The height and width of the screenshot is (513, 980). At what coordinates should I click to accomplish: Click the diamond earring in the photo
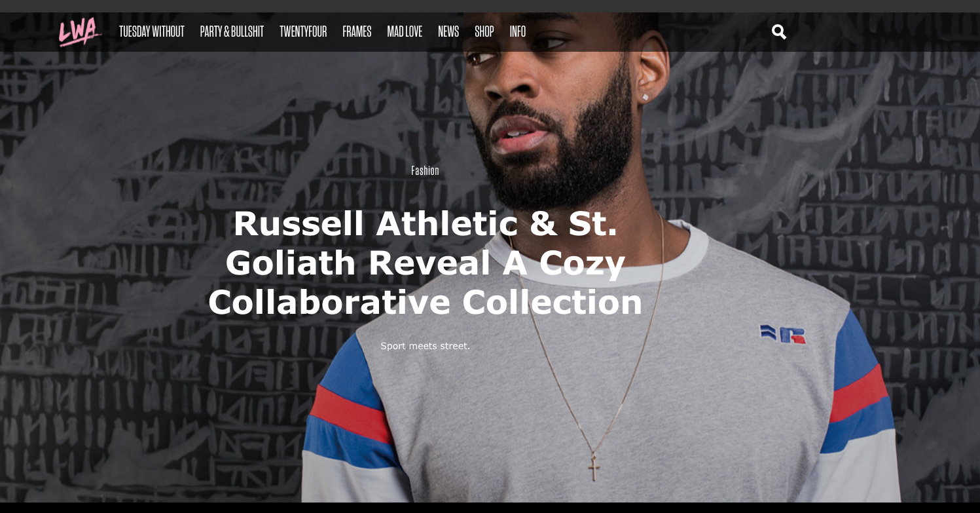click(645, 97)
